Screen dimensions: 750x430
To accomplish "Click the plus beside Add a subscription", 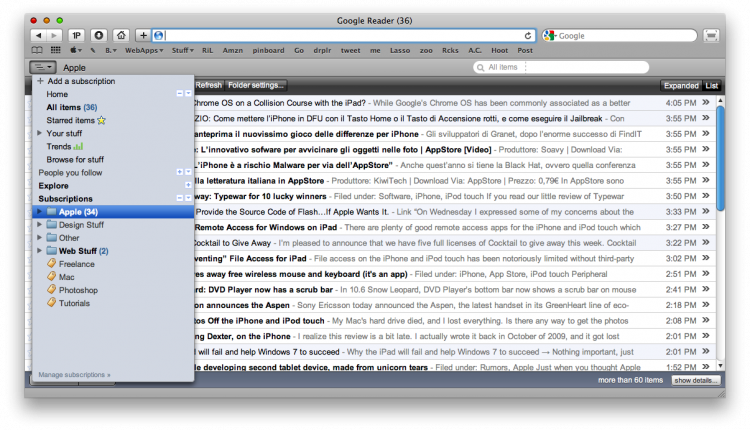I will point(41,81).
